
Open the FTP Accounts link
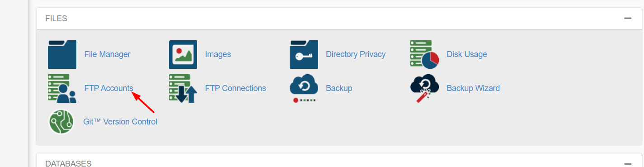coord(108,88)
